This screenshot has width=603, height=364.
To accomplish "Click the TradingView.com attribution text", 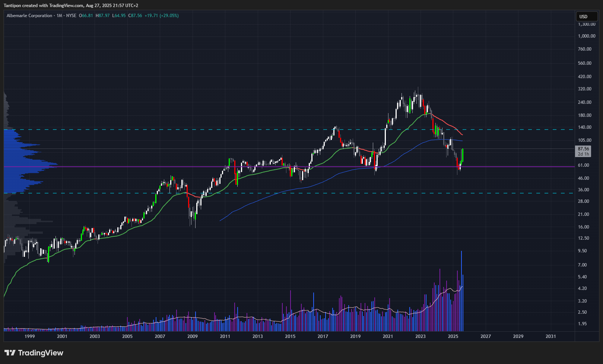I will [x=66, y=6].
